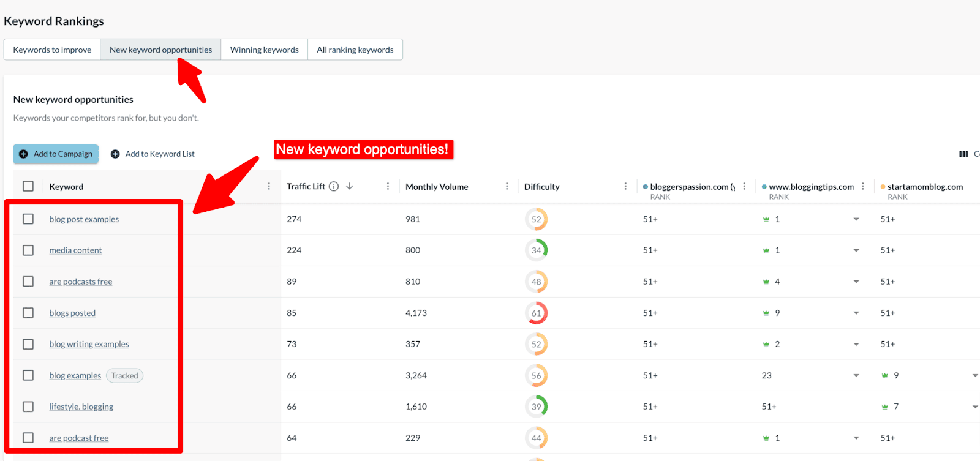This screenshot has width=980, height=461.
Task: Open bloggerspassion.com column options menu
Action: tap(744, 186)
